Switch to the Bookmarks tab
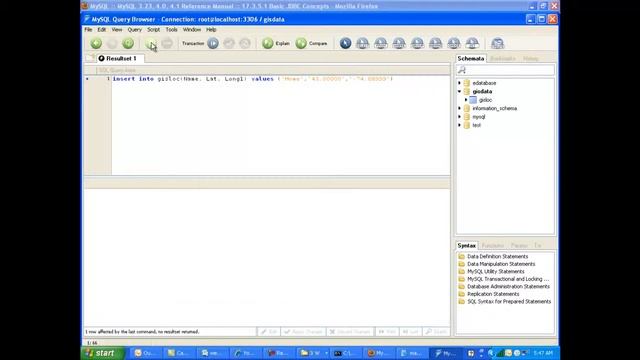This screenshot has width=640, height=360. point(503,59)
